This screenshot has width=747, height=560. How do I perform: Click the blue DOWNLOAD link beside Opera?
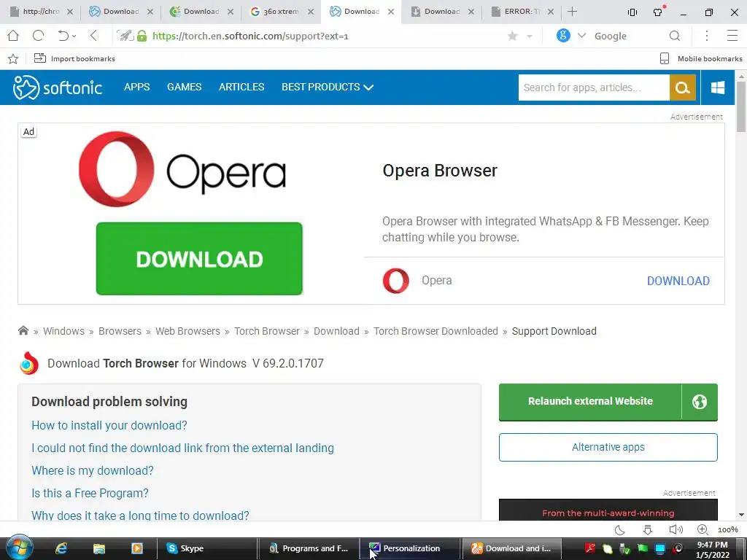coord(678,281)
